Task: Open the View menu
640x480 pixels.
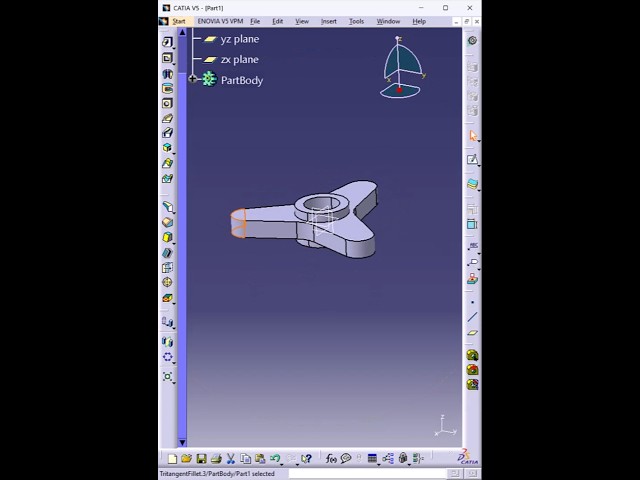Action: tap(302, 21)
